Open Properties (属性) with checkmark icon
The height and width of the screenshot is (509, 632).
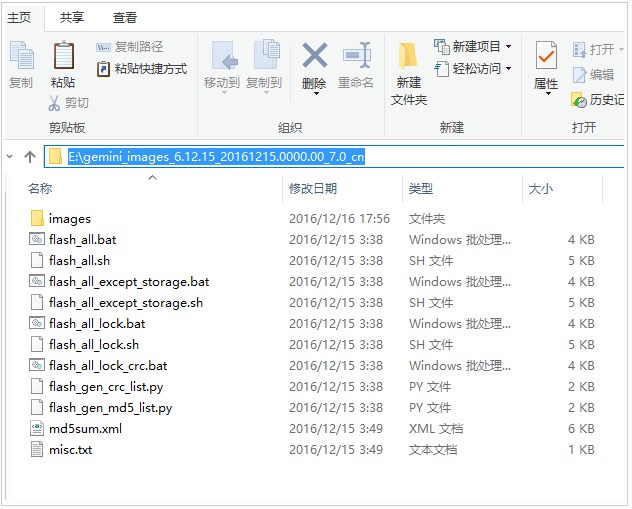(546, 56)
